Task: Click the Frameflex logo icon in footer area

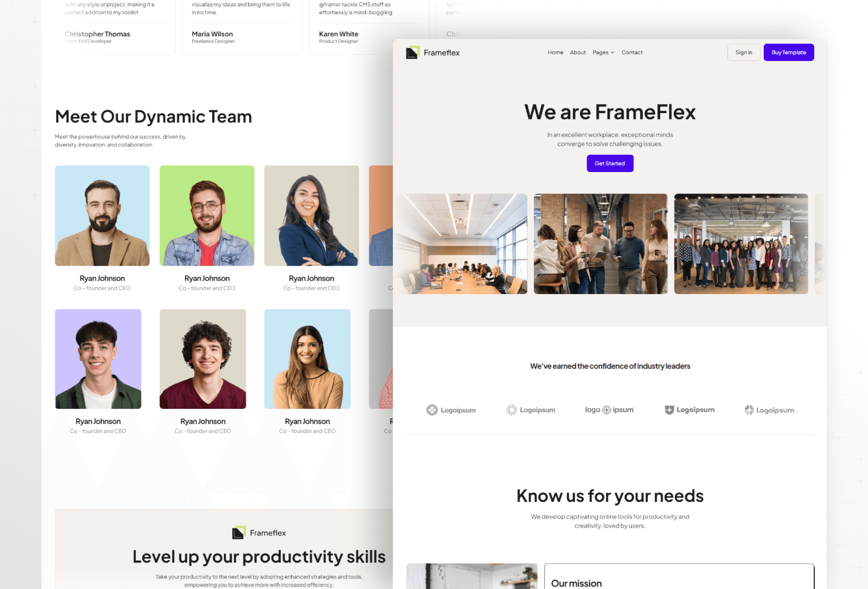Action: [x=238, y=533]
